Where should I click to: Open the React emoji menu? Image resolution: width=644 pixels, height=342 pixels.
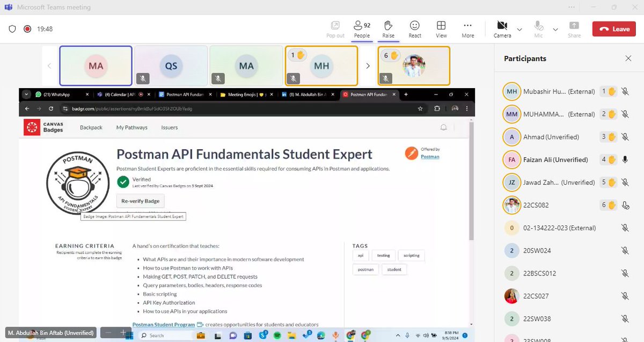pyautogui.click(x=415, y=29)
